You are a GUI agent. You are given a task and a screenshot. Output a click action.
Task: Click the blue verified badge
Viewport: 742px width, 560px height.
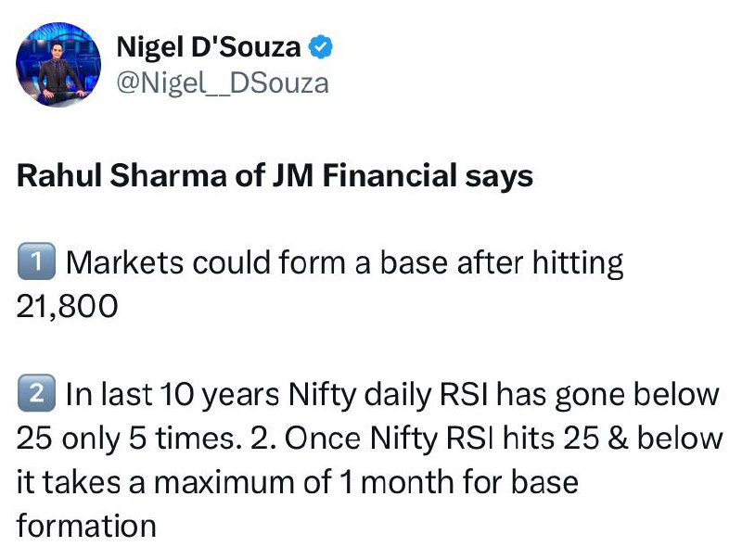[320, 47]
